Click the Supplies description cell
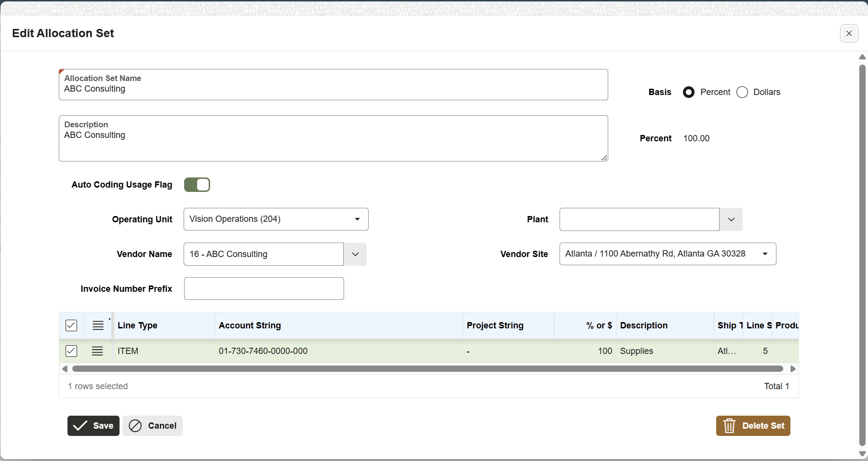Screen dimensions: 868x461 click(665, 351)
